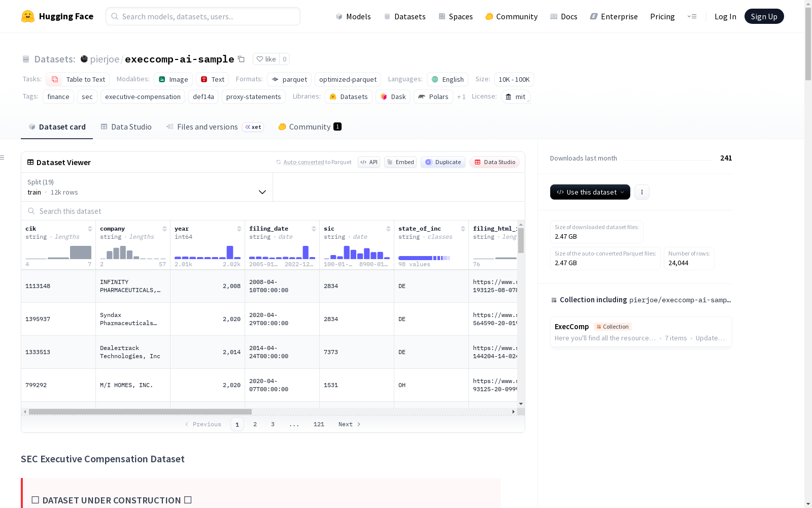Click the Dask library tag
The width and height of the screenshot is (812, 508).
tap(393, 97)
